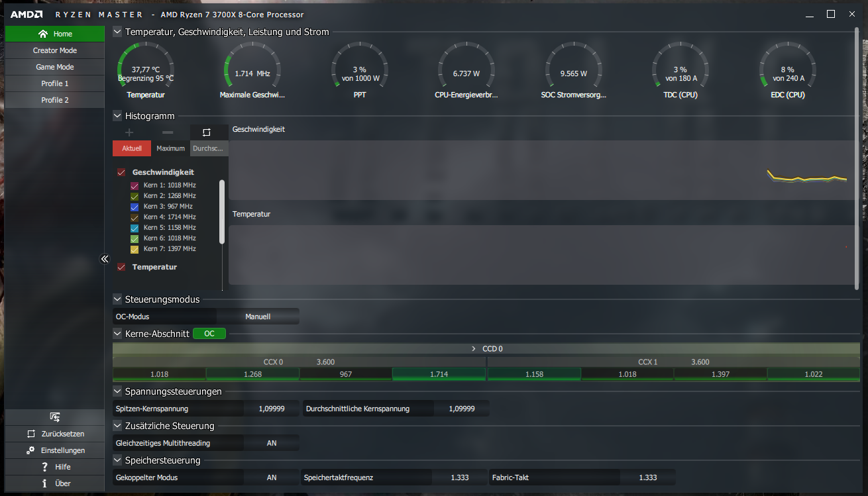Select the core cell showing 1.158
The image size is (868, 496).
(534, 374)
